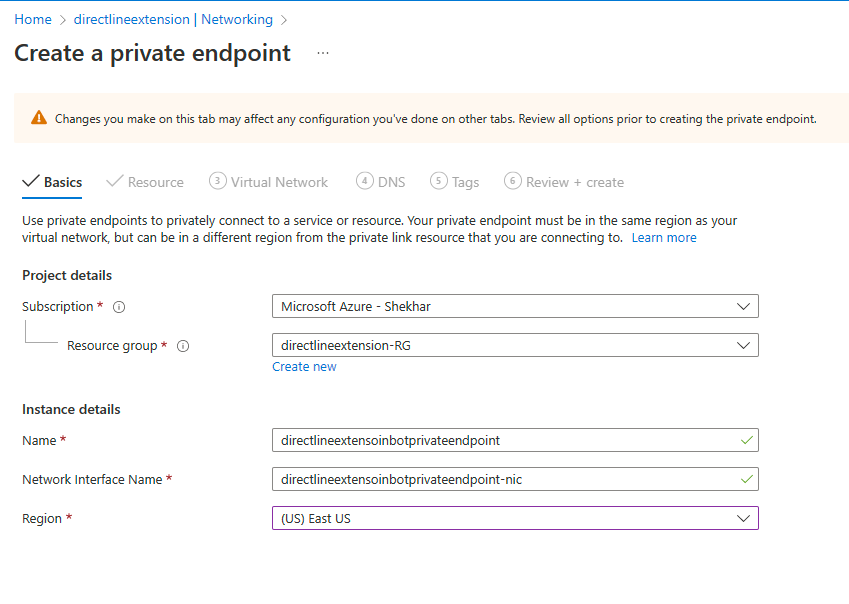Click step 4 circle icon
849x604 pixels.
click(364, 181)
